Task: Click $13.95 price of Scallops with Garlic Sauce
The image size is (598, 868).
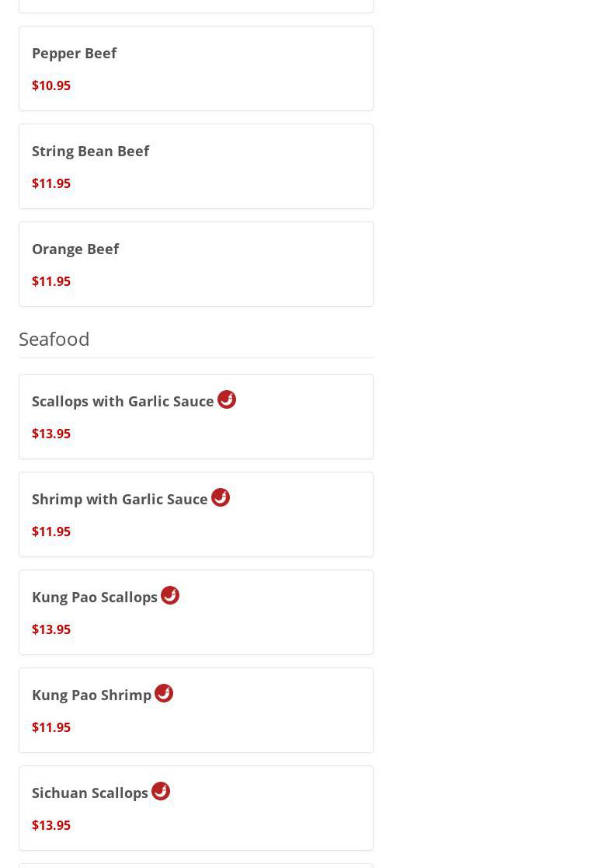Action: tap(51, 434)
